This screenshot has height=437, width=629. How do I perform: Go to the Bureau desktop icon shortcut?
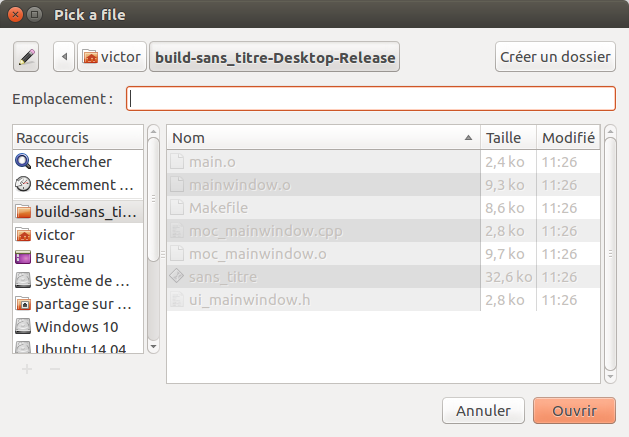pos(24,258)
